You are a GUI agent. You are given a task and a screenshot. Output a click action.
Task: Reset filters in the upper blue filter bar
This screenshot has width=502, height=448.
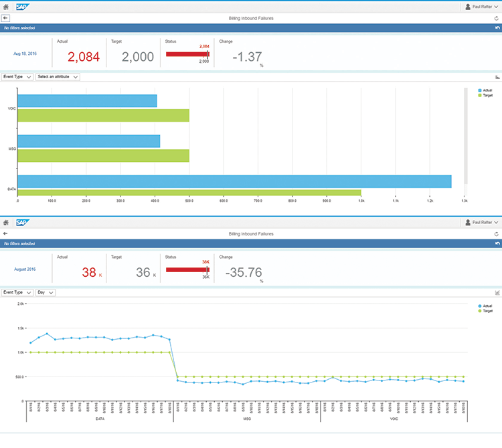click(496, 28)
